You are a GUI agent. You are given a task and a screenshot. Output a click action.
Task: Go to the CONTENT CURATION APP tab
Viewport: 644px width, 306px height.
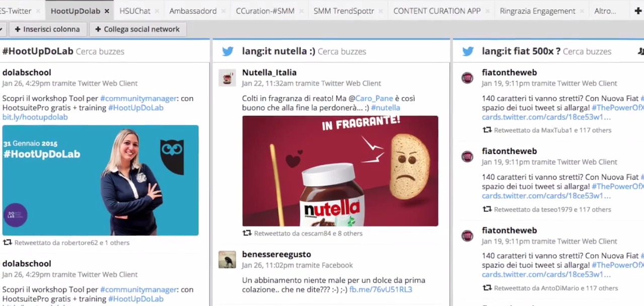click(x=437, y=11)
